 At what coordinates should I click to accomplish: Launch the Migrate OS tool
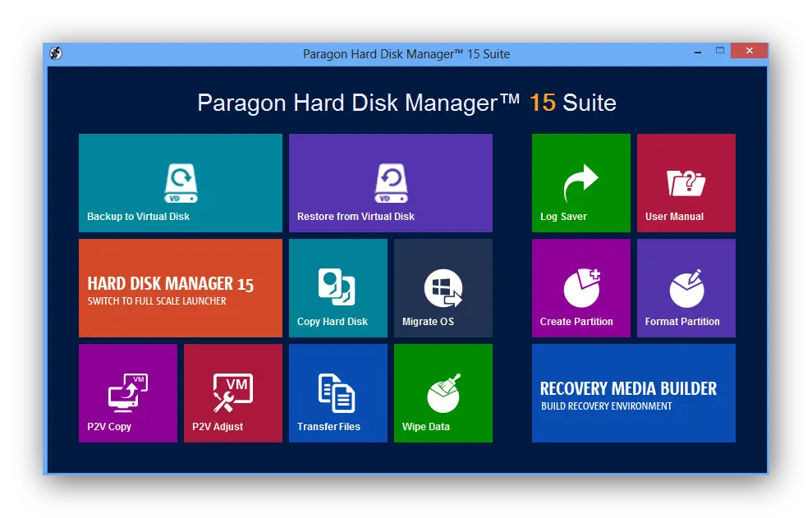click(443, 288)
